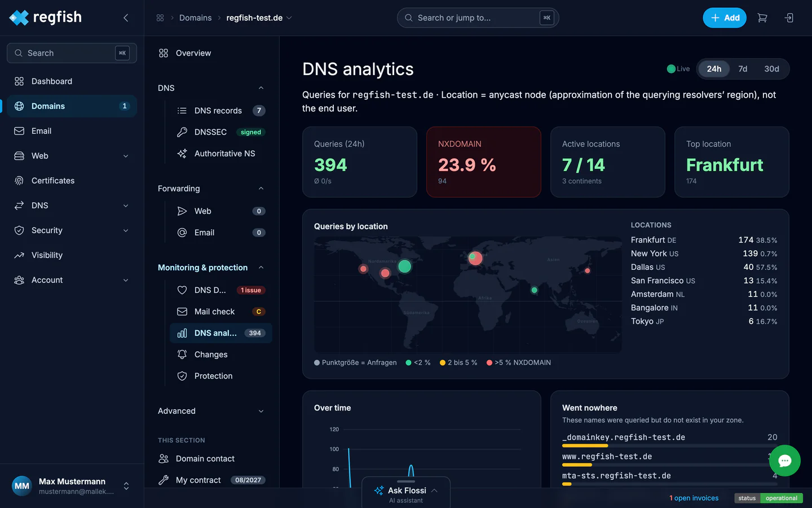Open Email in the main sidebar
The image size is (812, 508).
click(x=72, y=131)
